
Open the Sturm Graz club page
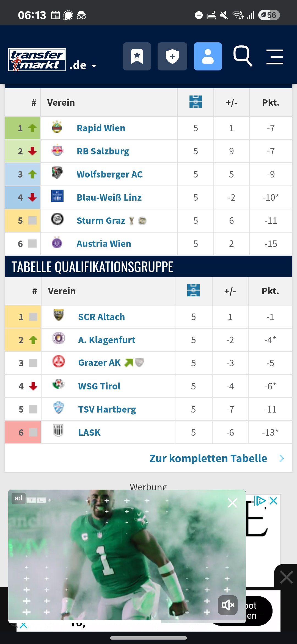(101, 221)
